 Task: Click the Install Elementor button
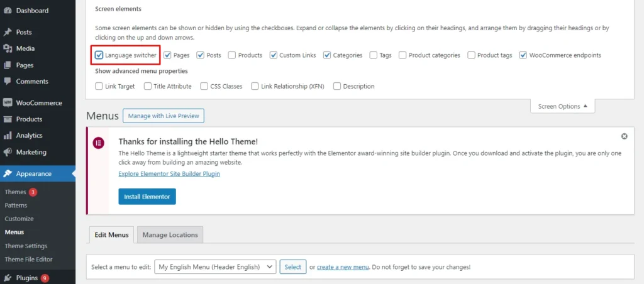[x=147, y=197]
